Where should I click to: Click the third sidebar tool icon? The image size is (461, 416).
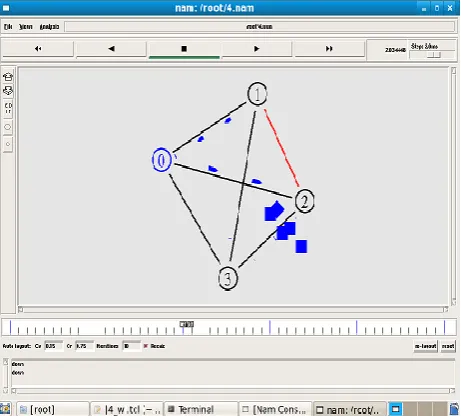pos(8,108)
